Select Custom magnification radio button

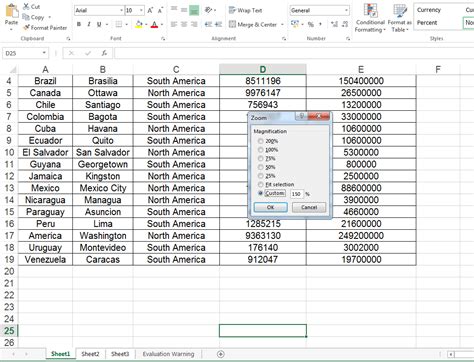tap(261, 193)
